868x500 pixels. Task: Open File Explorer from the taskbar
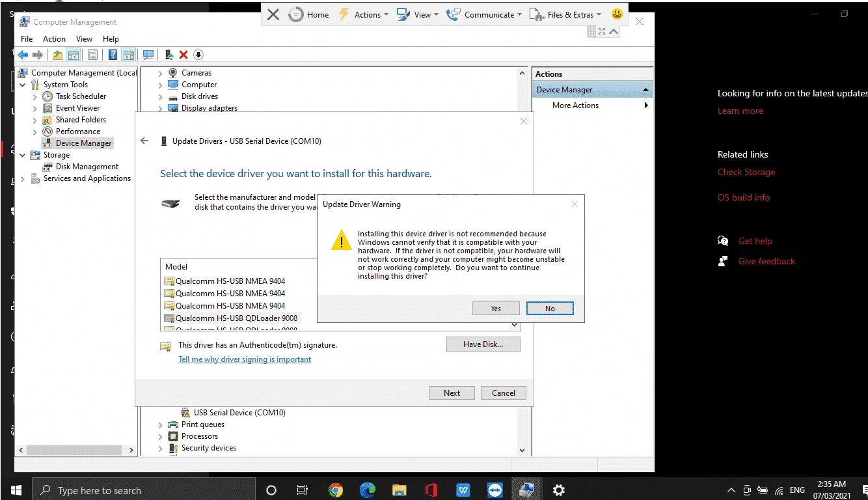point(400,490)
